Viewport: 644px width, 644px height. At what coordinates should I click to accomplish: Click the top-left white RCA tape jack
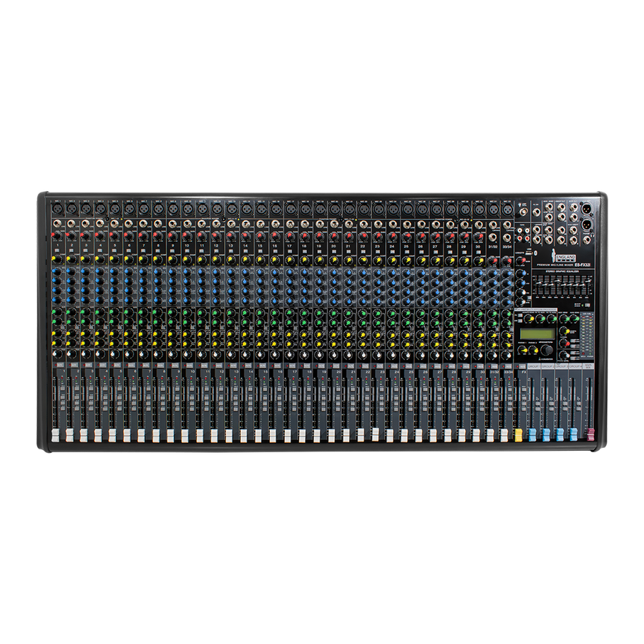[519, 229]
